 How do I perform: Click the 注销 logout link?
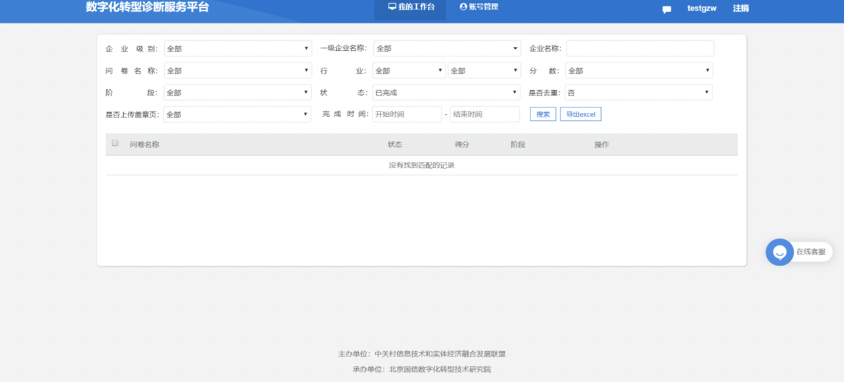click(741, 8)
